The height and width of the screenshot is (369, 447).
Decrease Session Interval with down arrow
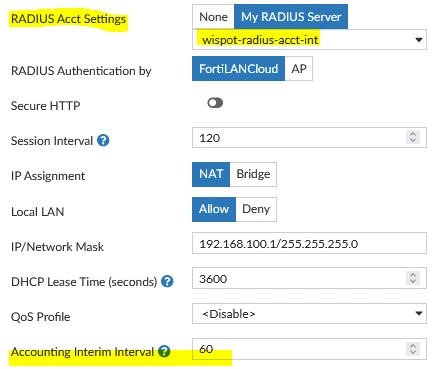413,140
